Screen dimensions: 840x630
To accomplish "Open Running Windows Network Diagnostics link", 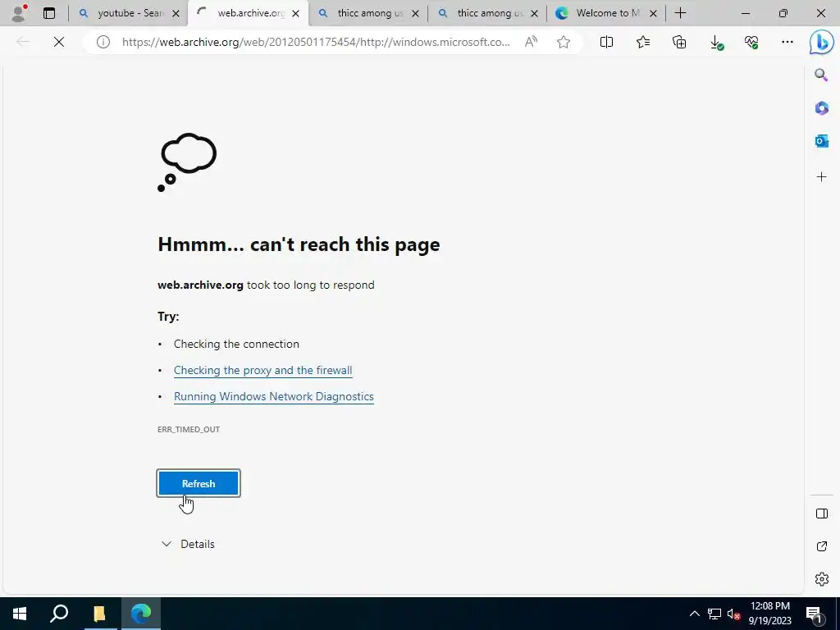I will 274,396.
